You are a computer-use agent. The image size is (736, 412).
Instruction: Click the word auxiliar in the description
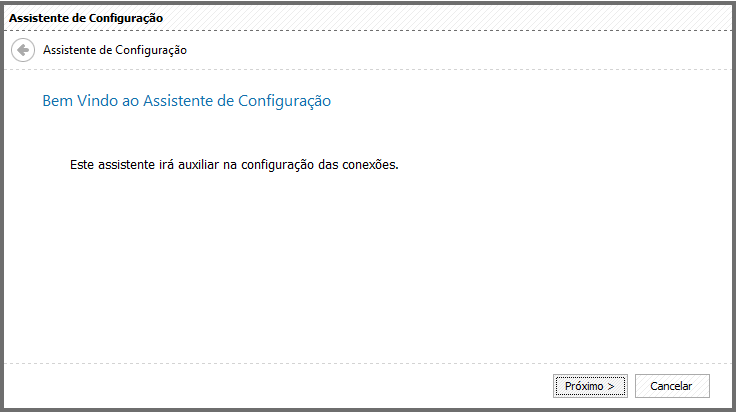(198, 165)
